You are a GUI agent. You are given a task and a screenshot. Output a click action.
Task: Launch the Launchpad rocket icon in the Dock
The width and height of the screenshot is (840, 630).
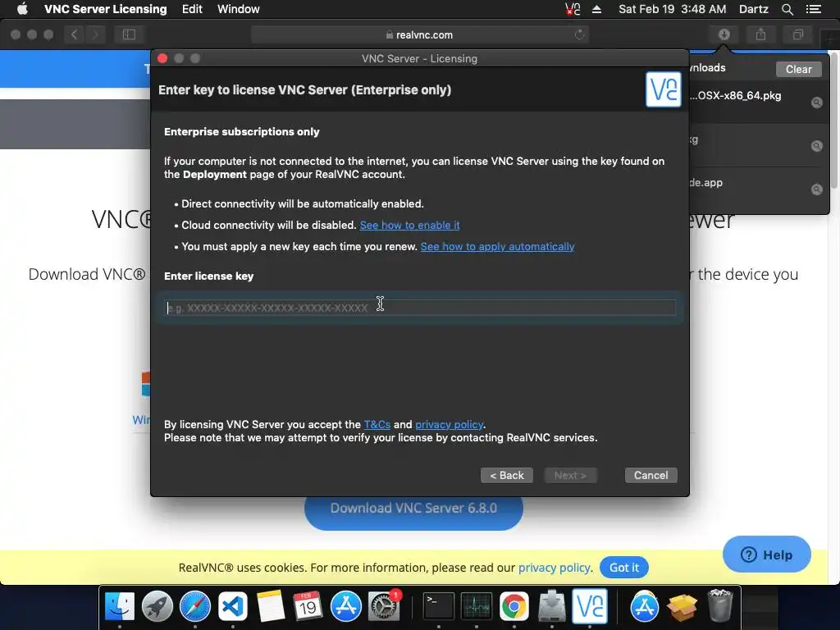tap(157, 606)
